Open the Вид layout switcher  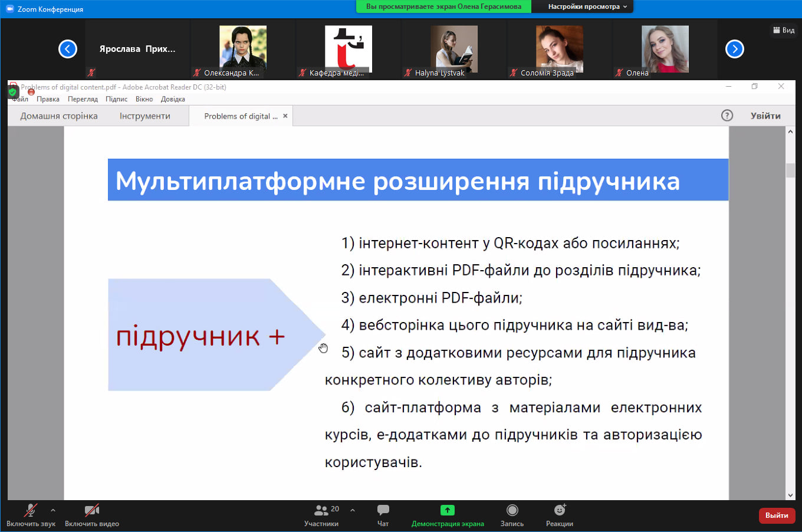coord(784,30)
